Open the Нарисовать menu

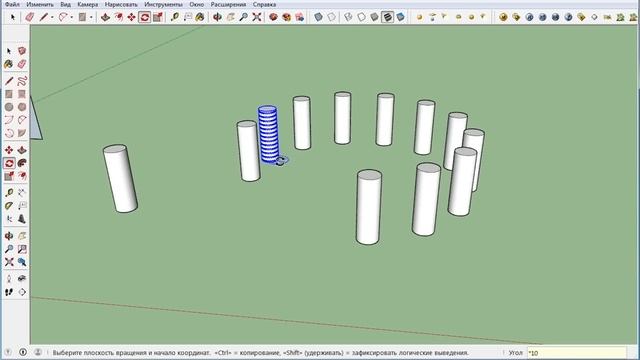tap(121, 4)
